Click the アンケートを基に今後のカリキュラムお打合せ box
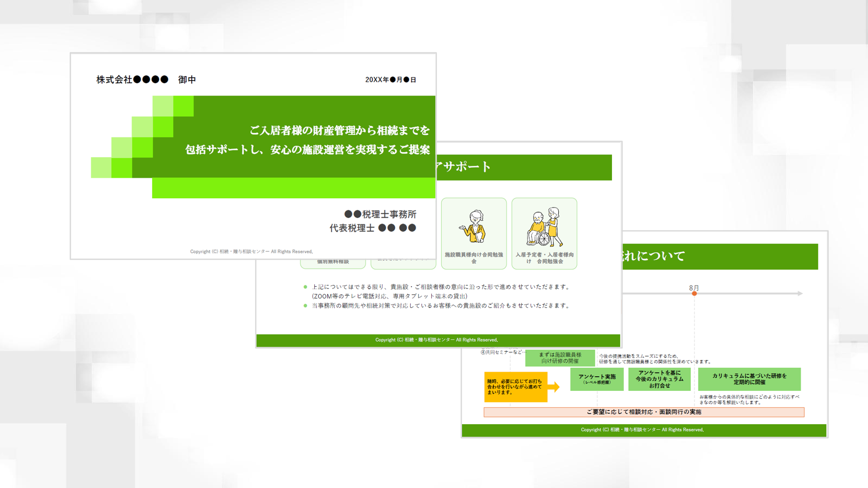The image size is (868, 488). pos(659,379)
